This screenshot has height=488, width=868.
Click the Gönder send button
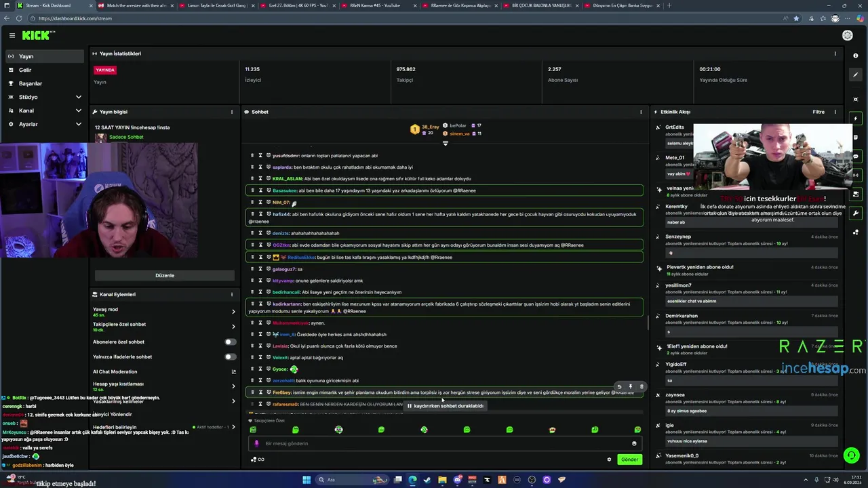pos(629,460)
